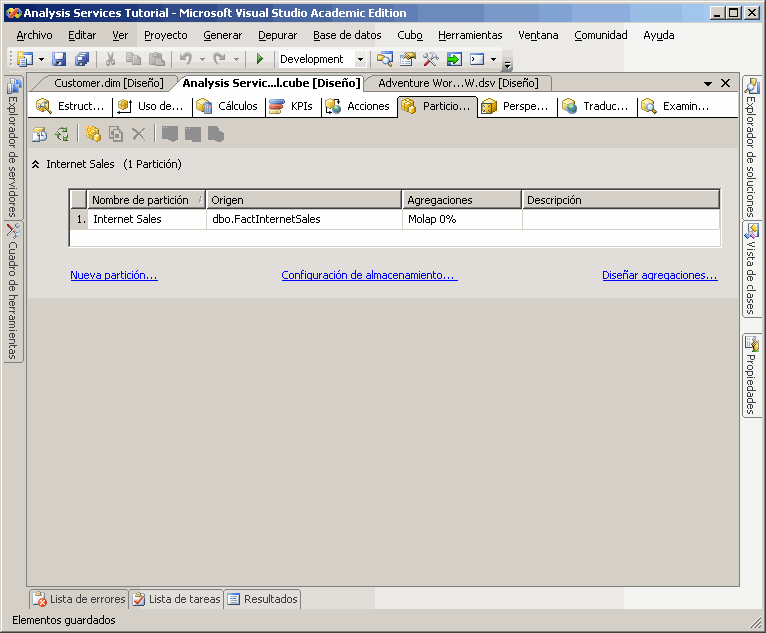The width and height of the screenshot is (766, 633).
Task: Click the Diseñar agregaciones... link
Action: point(660,275)
